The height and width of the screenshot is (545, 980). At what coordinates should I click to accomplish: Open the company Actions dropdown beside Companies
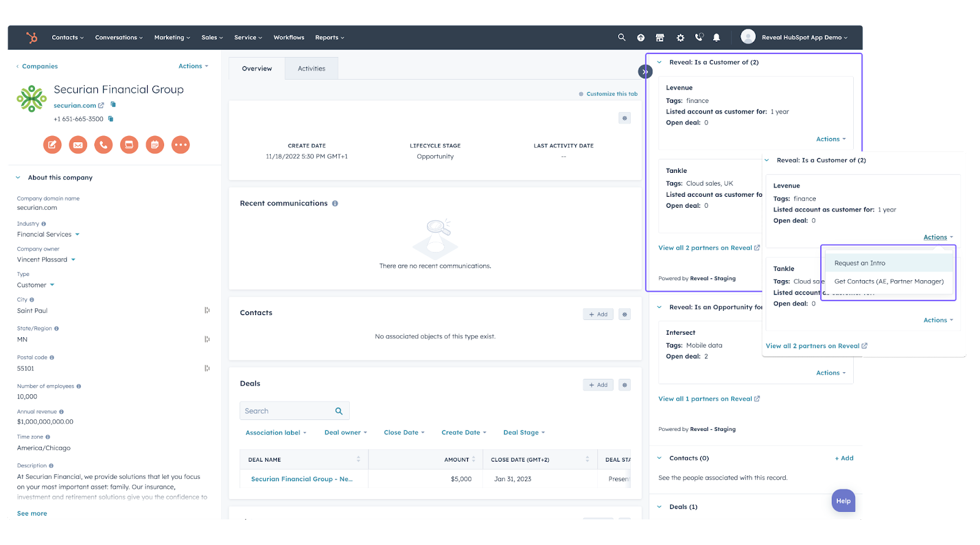[194, 66]
